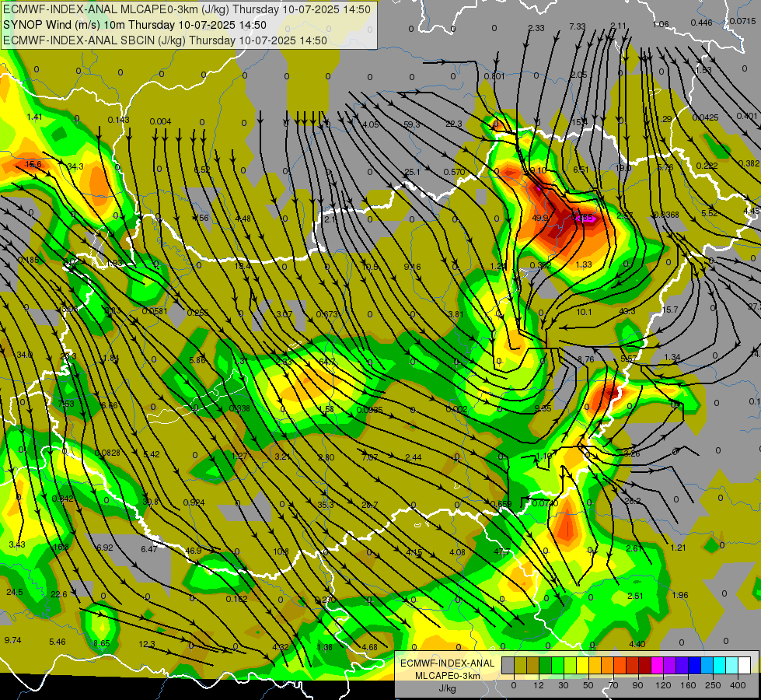The image size is (761, 700).
Task: Select the bright cyan legend swatch
Action: [719, 665]
